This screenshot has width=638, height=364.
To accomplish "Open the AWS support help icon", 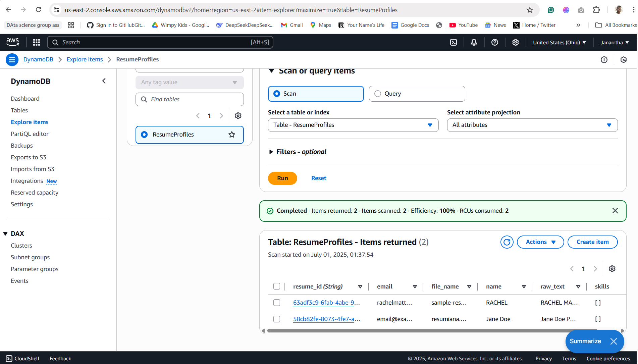I will pos(494,42).
